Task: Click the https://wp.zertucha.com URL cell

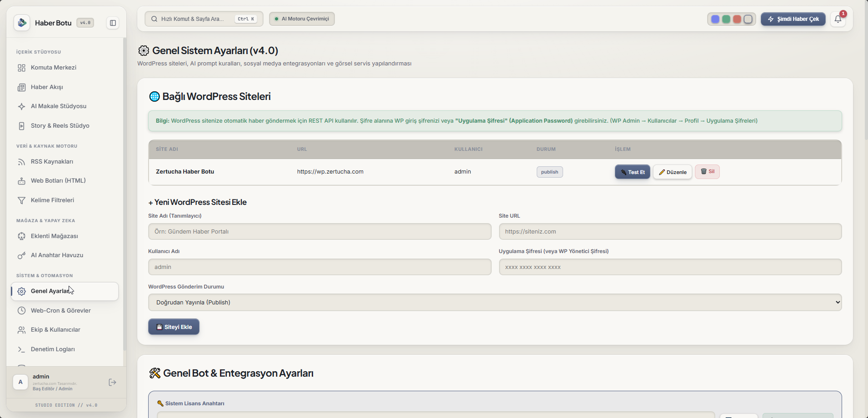Action: pos(330,172)
